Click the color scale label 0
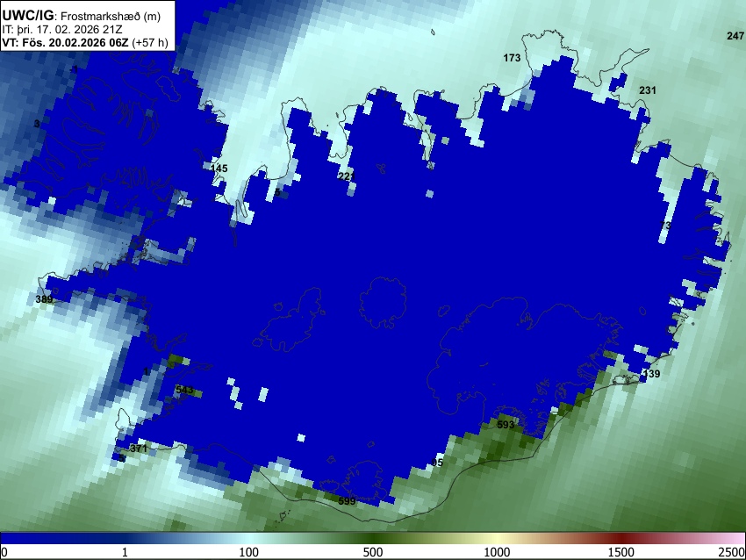This screenshot has height=560, width=746. point(4,552)
